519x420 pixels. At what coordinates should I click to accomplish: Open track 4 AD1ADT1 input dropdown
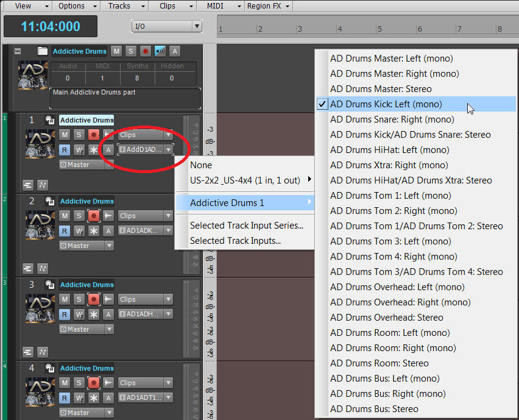coord(146,397)
